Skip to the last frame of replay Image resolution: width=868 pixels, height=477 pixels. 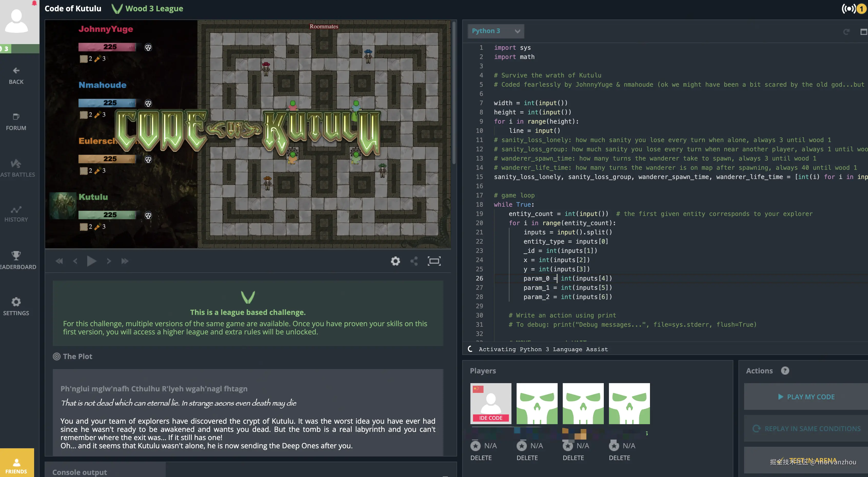pyautogui.click(x=125, y=261)
